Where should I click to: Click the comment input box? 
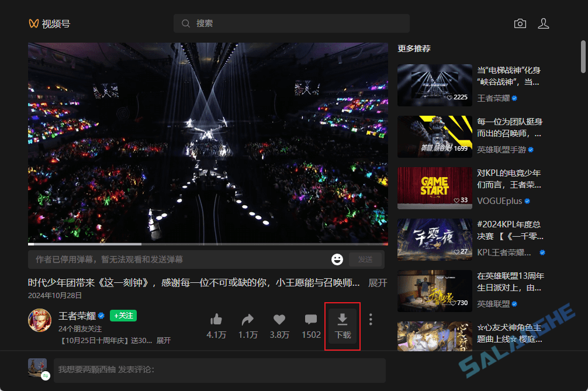coord(219,370)
